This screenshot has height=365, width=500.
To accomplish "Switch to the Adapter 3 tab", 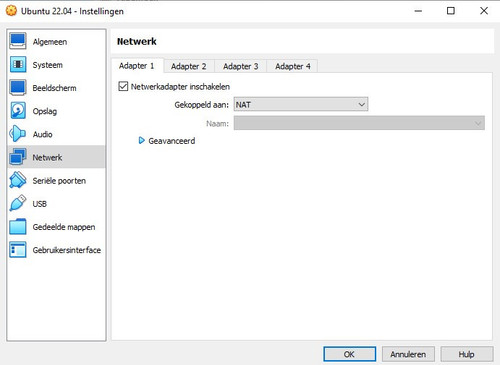I will point(241,66).
